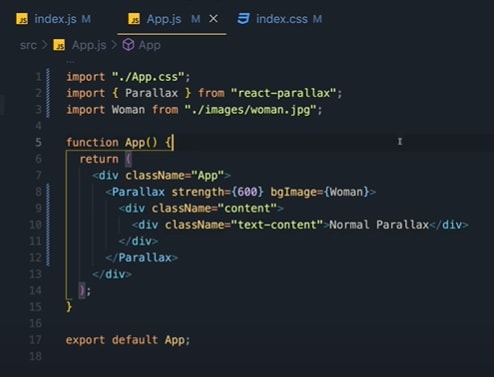Viewport: 494px width, 377px height.
Task: Close the App.js tab
Action: click(x=213, y=19)
